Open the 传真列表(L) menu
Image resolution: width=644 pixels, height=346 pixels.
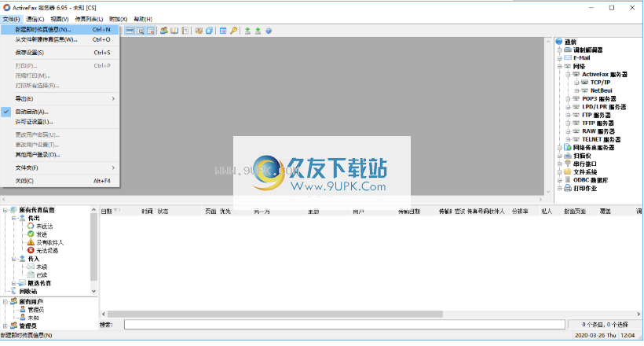pyautogui.click(x=89, y=19)
